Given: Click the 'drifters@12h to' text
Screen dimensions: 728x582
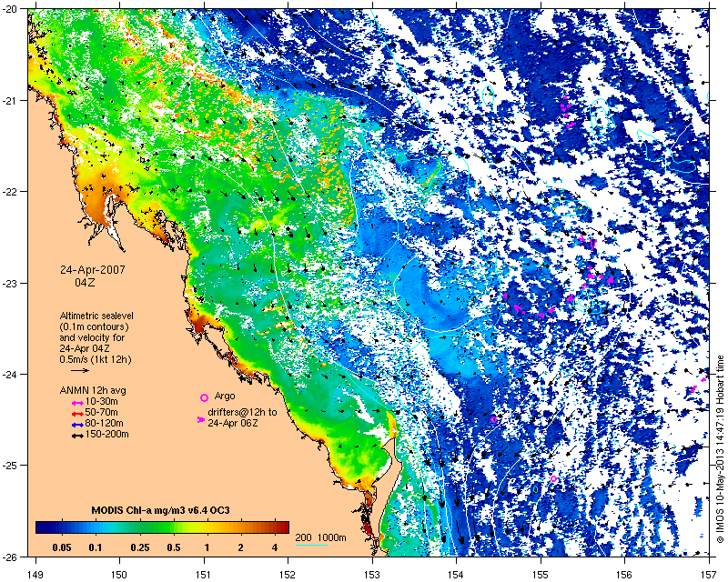Looking at the screenshot, I should coord(242,412).
